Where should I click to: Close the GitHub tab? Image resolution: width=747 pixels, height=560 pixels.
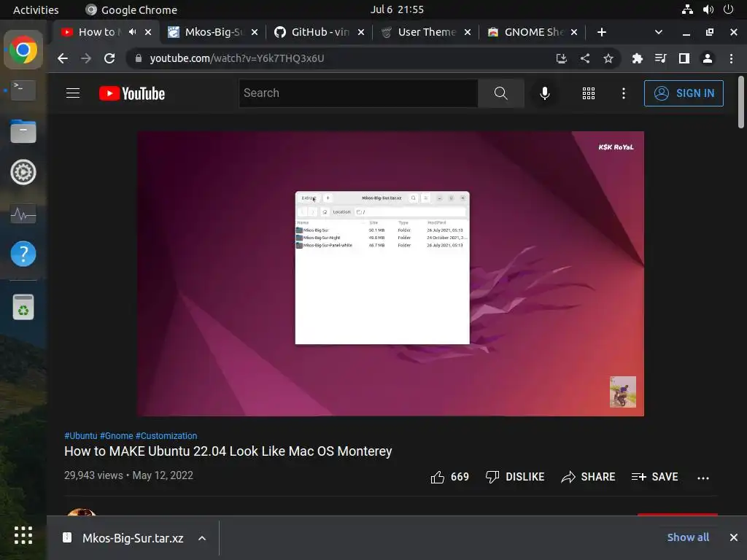coord(361,32)
